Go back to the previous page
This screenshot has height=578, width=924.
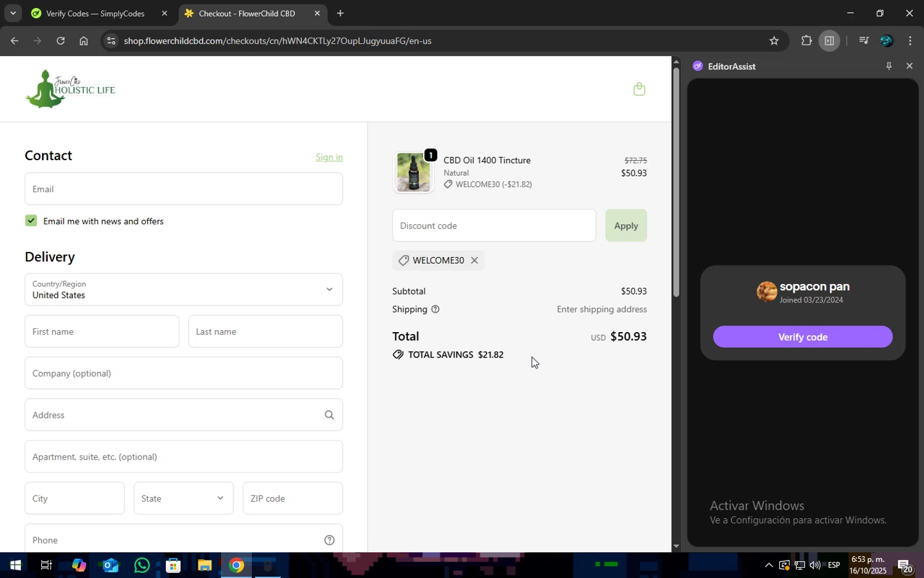coord(14,41)
